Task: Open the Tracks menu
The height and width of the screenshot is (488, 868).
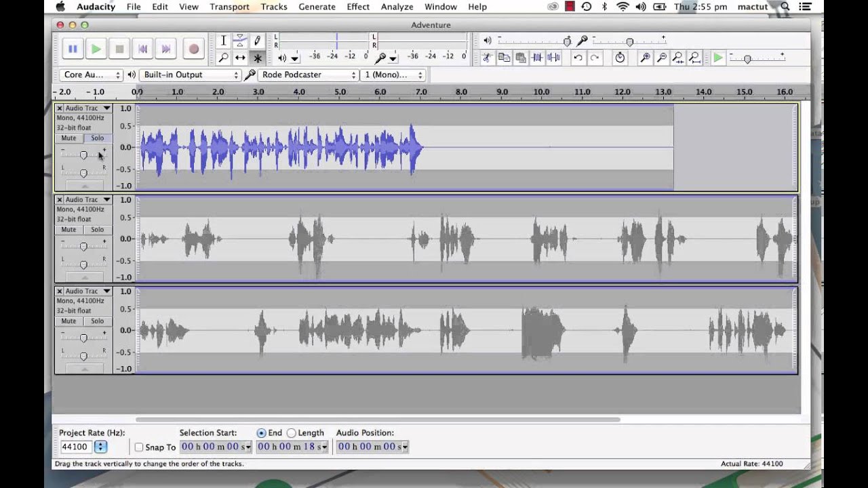Action: (x=274, y=7)
